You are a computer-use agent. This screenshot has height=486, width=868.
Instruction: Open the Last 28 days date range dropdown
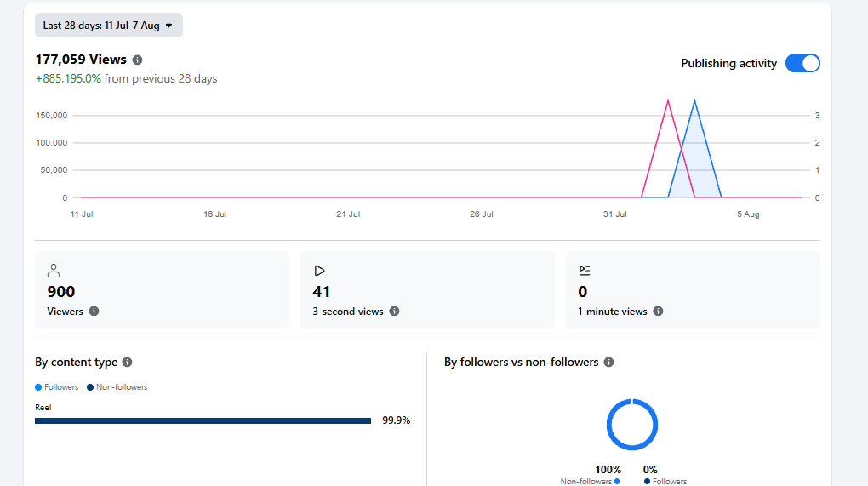point(109,26)
